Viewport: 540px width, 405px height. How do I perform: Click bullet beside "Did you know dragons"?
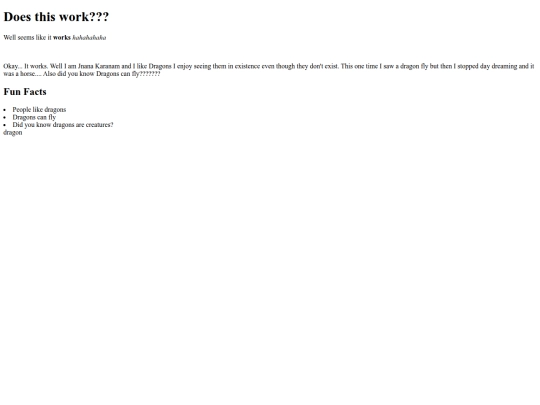point(5,125)
